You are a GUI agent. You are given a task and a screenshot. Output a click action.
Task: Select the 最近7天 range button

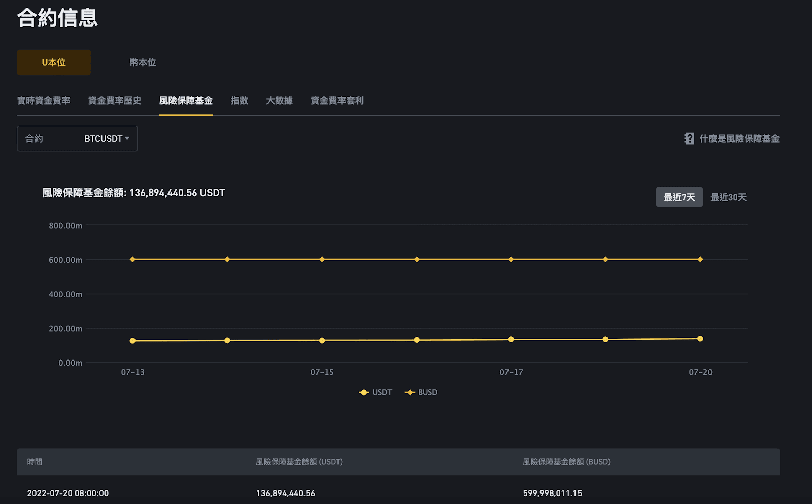679,197
